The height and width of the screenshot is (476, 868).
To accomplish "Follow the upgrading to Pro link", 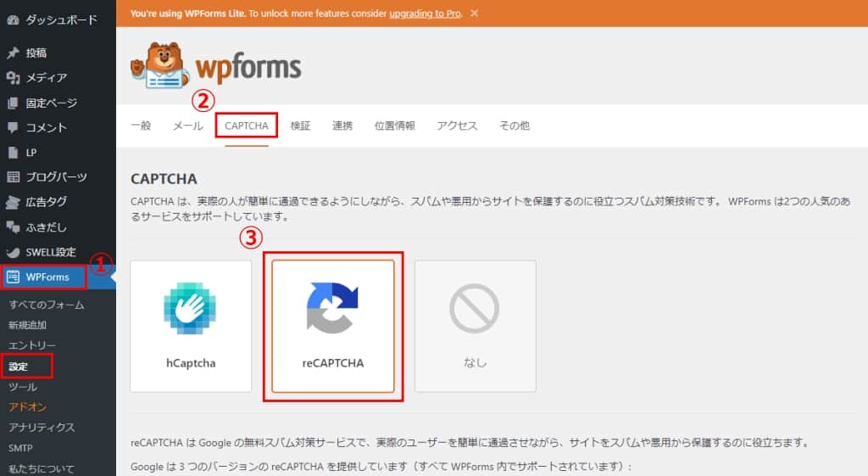I will click(x=426, y=14).
